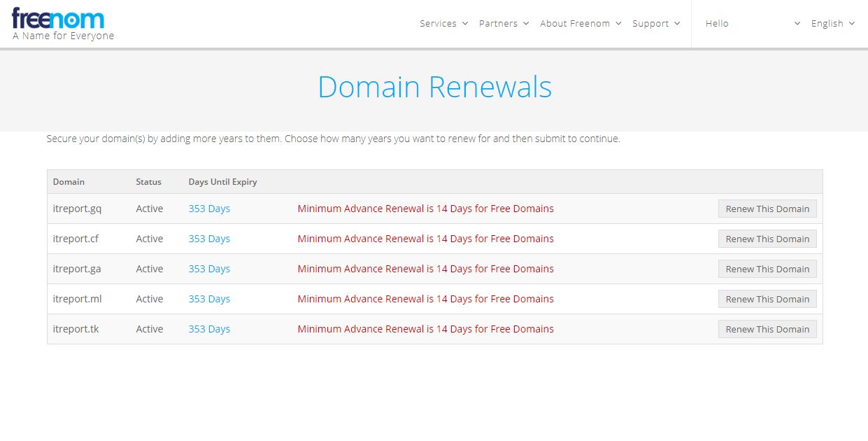
Task: Click 353 Days for itreport.ga
Action: [x=209, y=269]
